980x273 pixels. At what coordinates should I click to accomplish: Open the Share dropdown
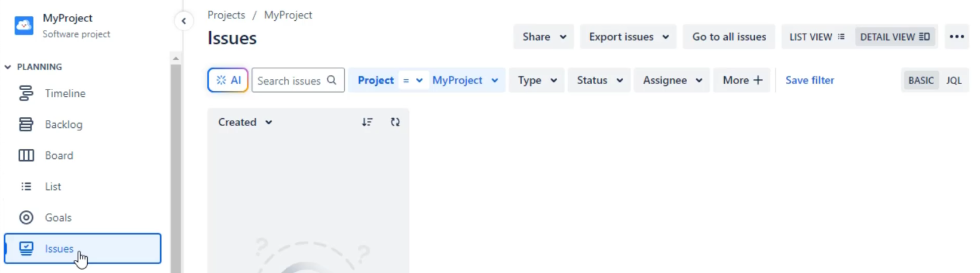544,36
